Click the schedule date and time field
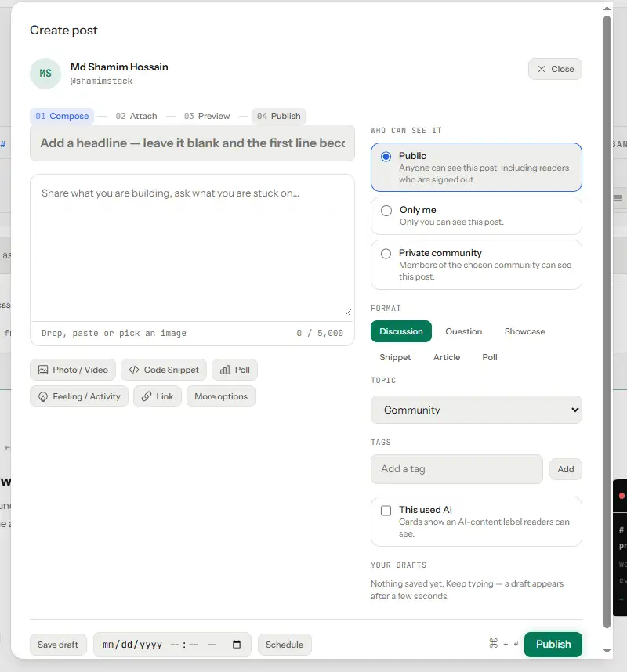 point(172,645)
